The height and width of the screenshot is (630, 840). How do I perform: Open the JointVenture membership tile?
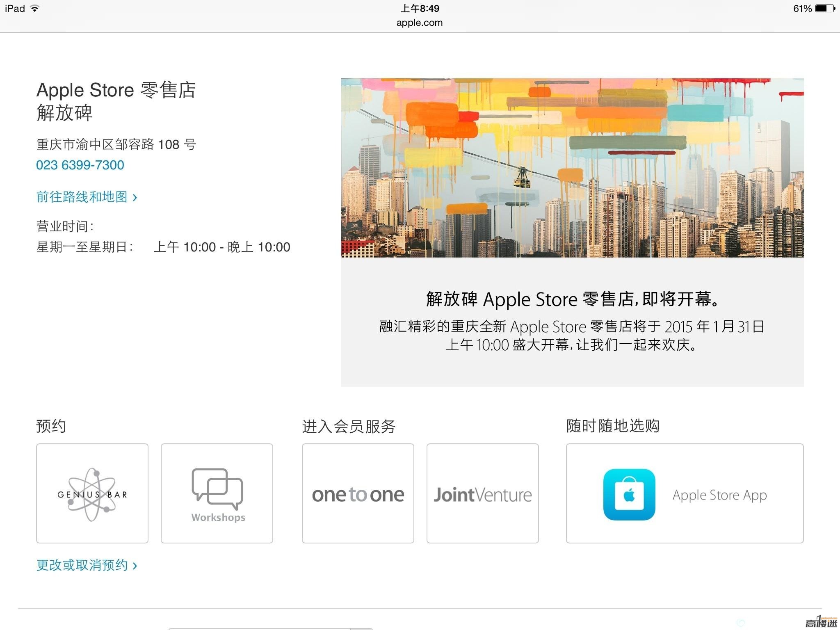483,493
